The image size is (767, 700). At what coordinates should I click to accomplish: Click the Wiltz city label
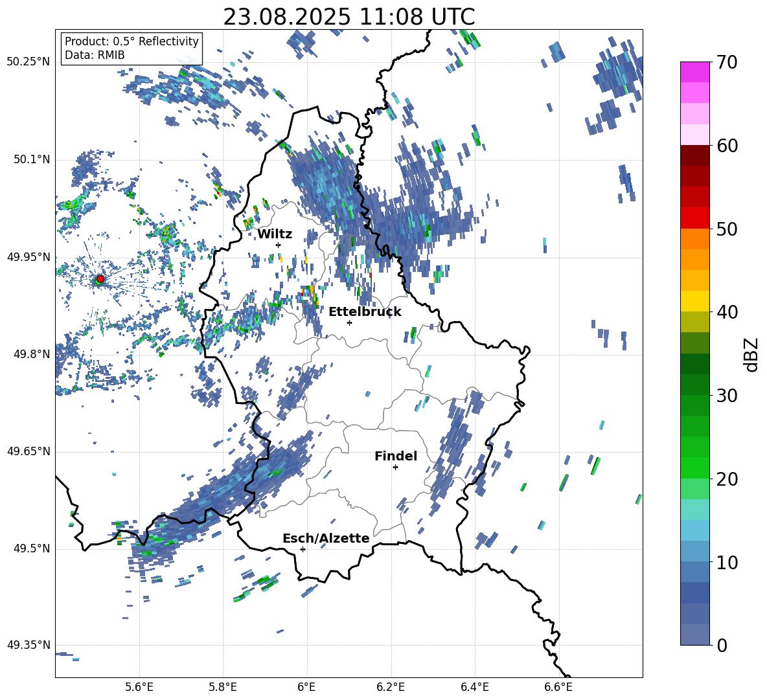275,234
